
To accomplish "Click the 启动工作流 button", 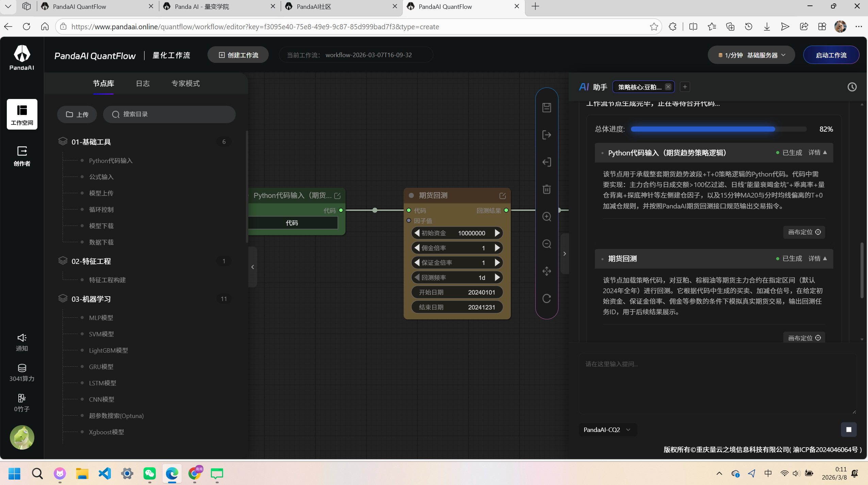I will [831, 55].
